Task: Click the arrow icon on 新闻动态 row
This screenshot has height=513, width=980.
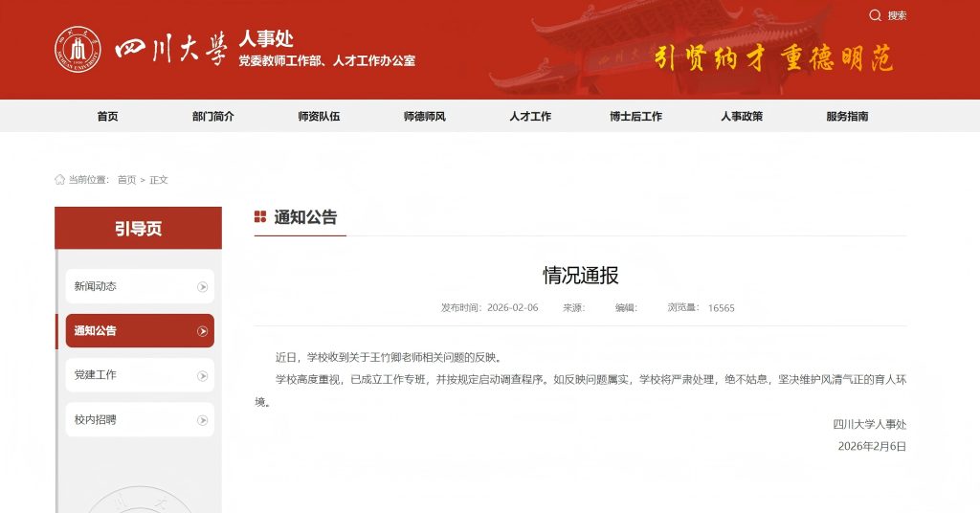Action: [202, 287]
